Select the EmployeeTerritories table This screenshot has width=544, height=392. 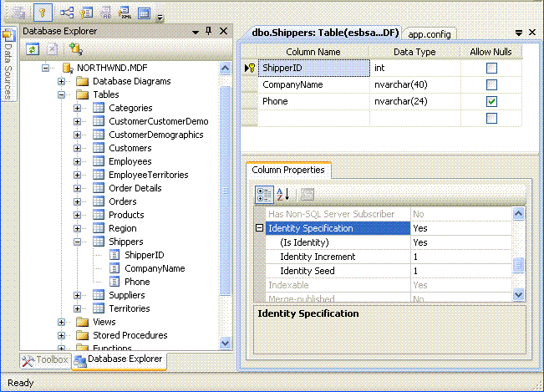[x=149, y=175]
